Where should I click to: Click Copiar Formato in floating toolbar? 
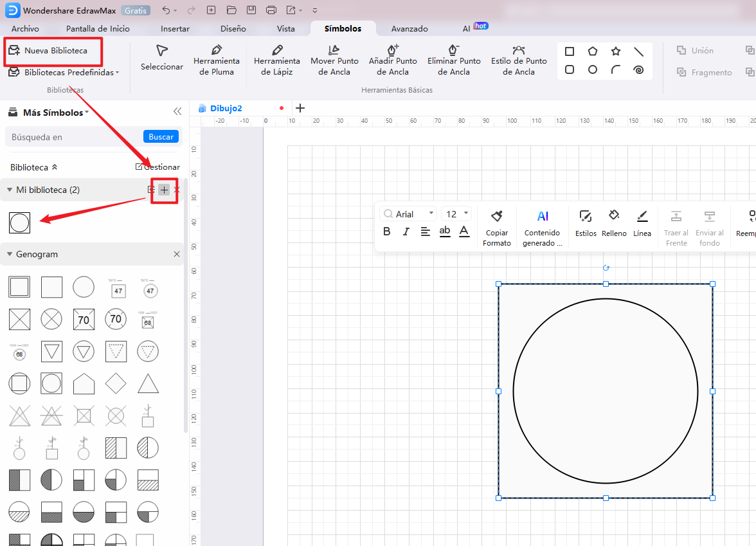pos(496,228)
